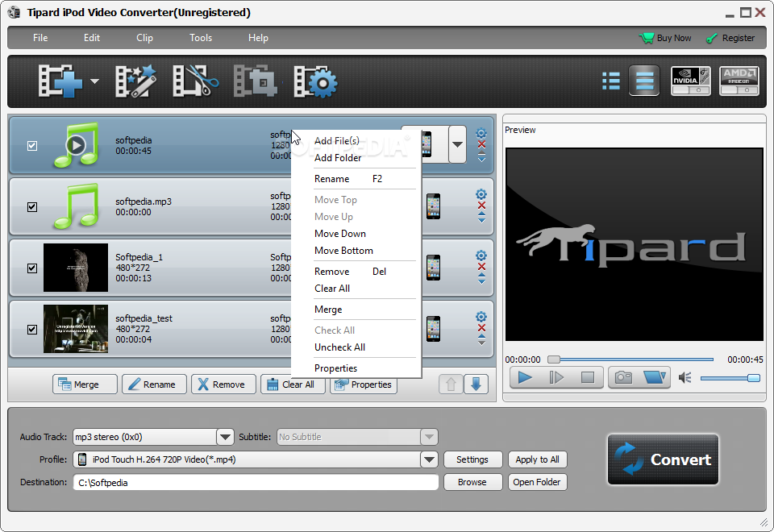The image size is (774, 532).
Task: Open the Effect editing wand icon
Action: tap(135, 81)
